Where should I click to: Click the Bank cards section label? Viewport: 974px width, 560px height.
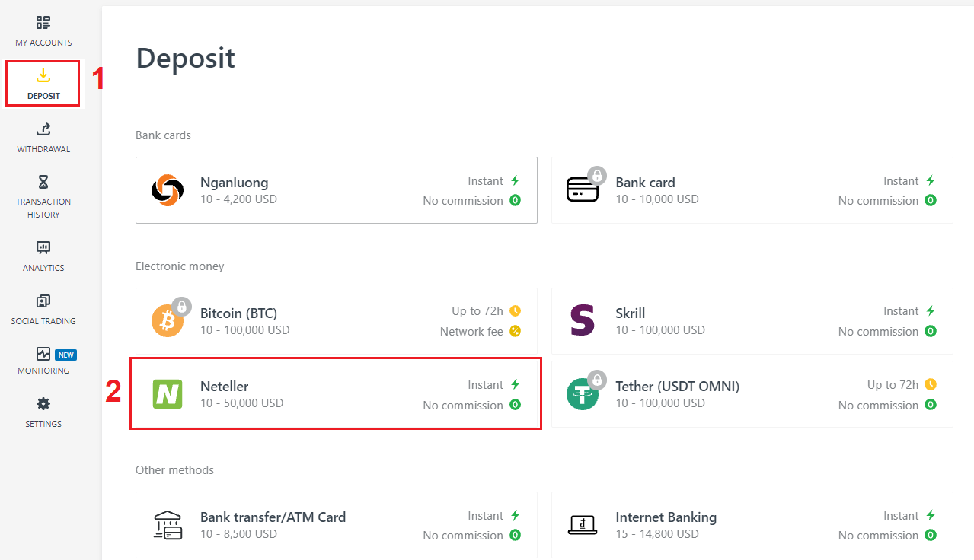coord(163,135)
